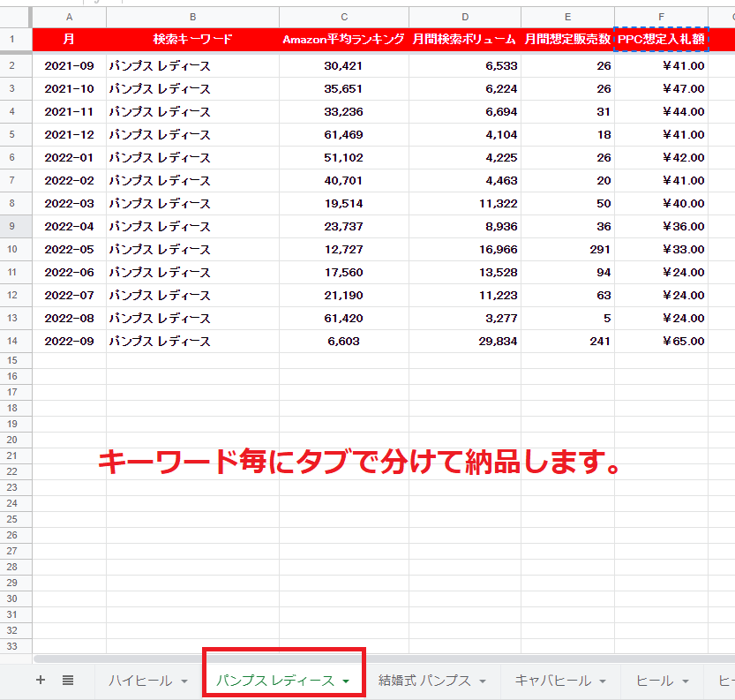Click ranking cell 12,727
The width and height of the screenshot is (735, 700).
[x=344, y=250]
